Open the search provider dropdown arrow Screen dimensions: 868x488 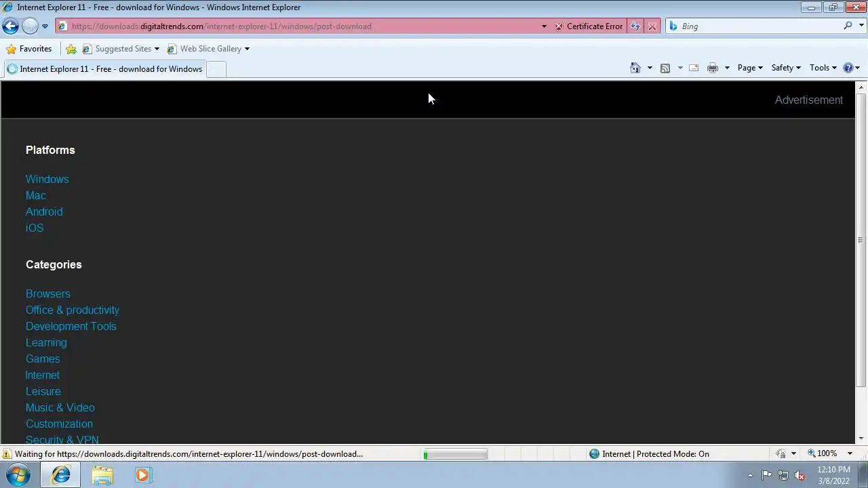pos(860,26)
